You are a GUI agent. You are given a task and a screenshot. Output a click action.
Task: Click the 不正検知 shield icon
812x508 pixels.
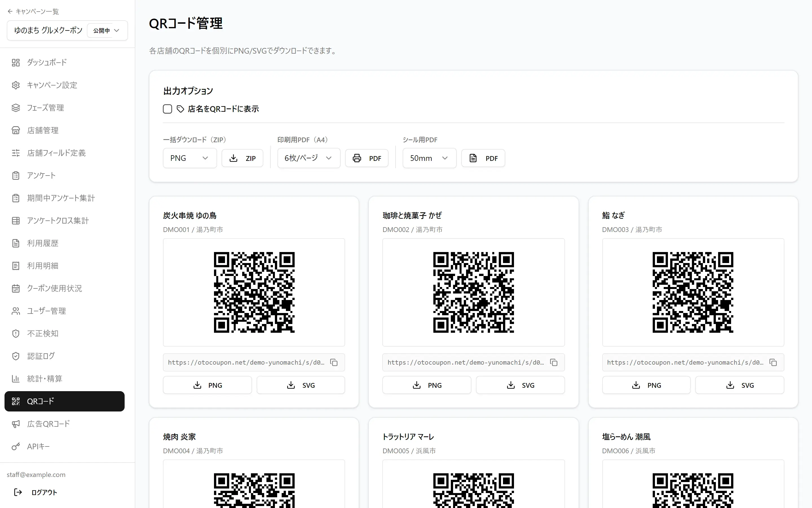16,334
